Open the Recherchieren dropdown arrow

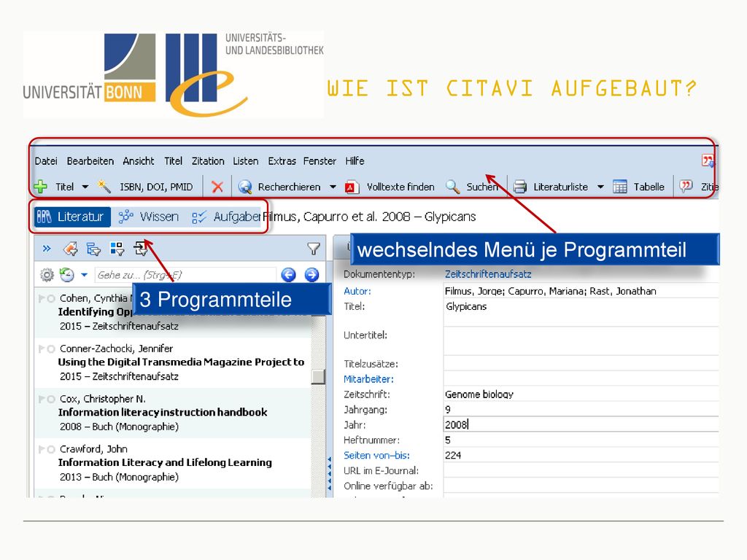(x=333, y=187)
